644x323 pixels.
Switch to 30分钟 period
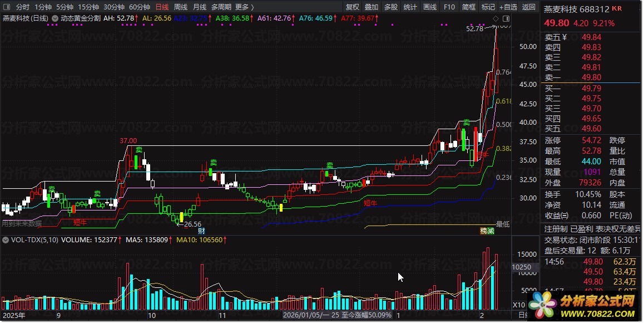[x=114, y=7]
